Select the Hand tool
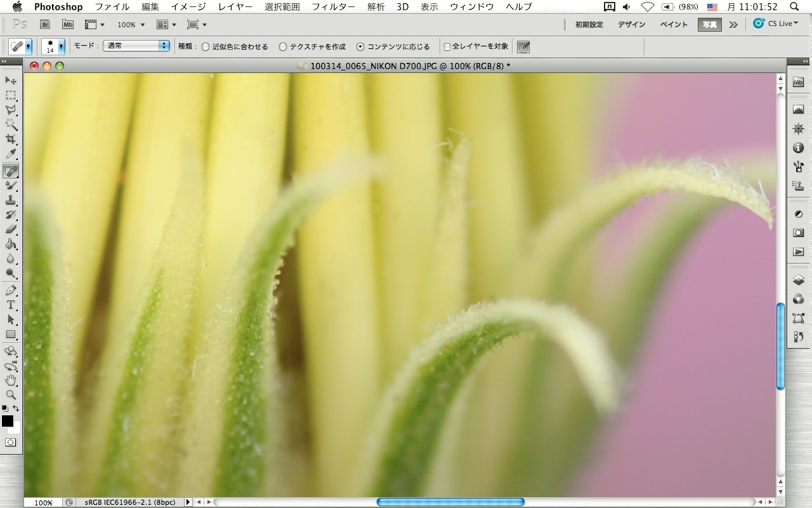The image size is (812, 508). [x=11, y=381]
